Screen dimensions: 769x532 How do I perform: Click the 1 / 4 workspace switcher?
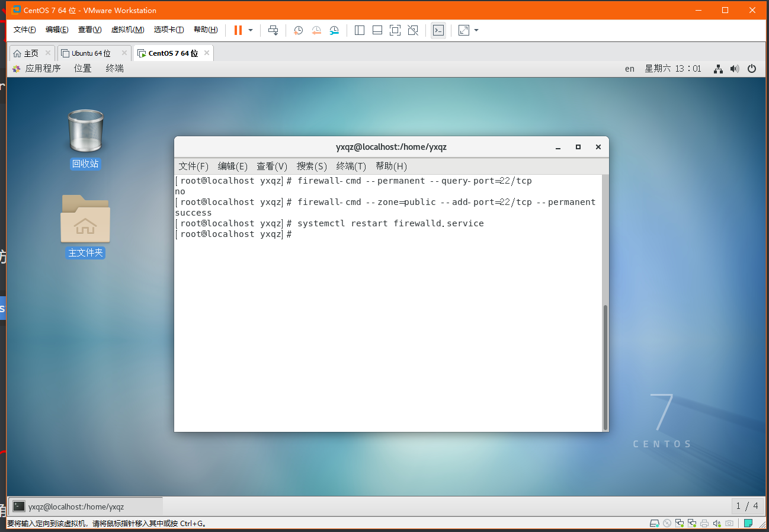(x=746, y=506)
